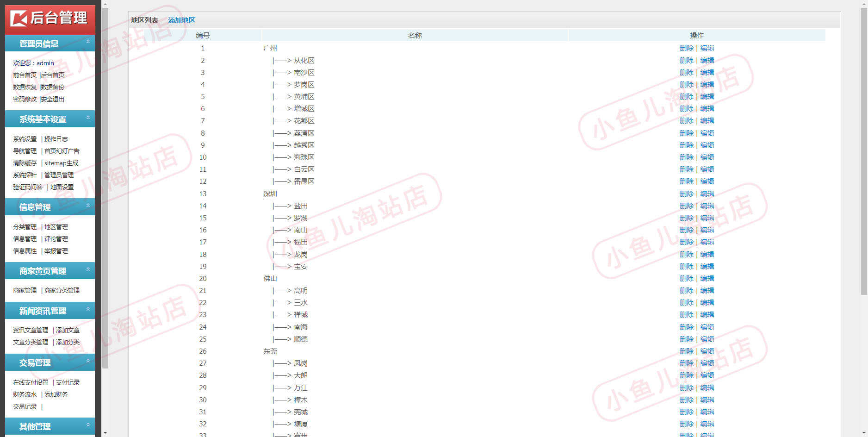
Task: Click 添加文章 in sidebar
Action: pyautogui.click(x=68, y=330)
